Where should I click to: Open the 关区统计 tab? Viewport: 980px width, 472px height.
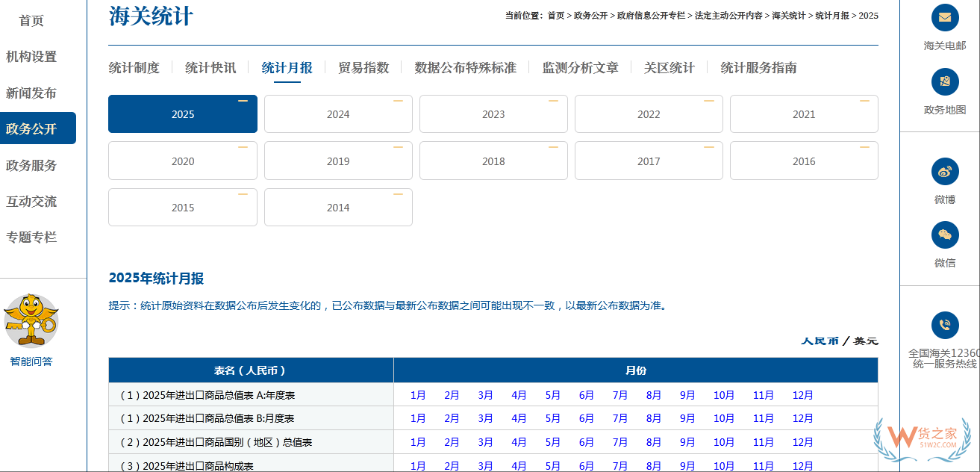669,67
